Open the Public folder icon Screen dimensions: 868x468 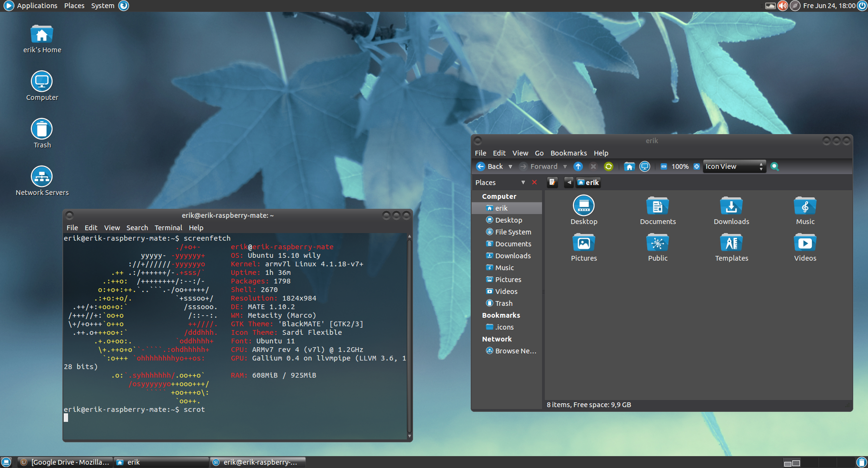[658, 247]
